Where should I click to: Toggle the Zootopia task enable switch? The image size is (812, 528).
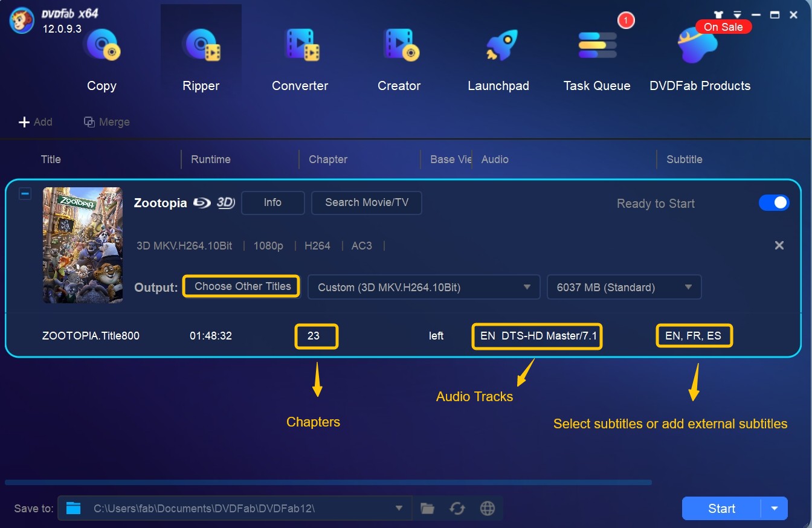pos(774,203)
